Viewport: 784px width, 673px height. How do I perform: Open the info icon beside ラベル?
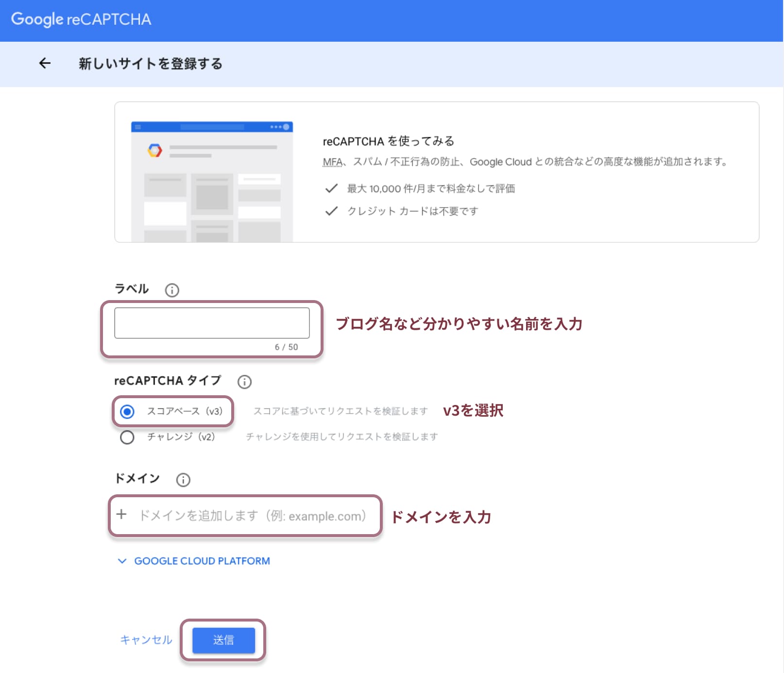point(172,290)
